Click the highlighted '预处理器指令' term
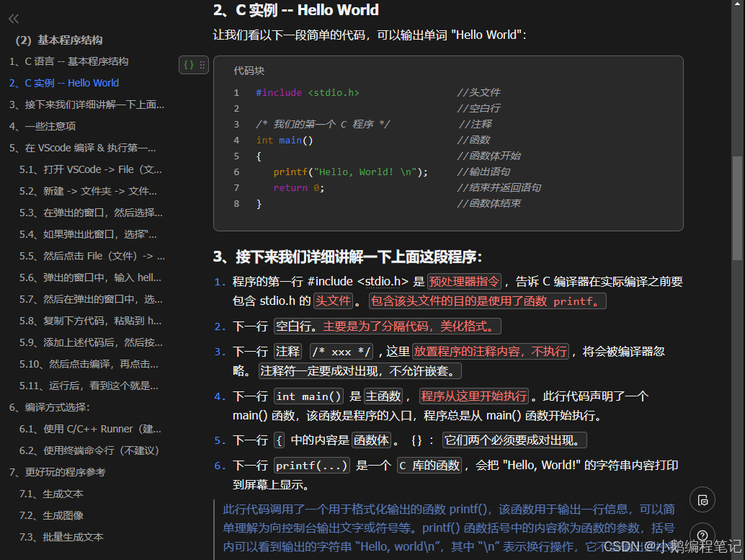Screen dimensions: 745x560 [464, 282]
